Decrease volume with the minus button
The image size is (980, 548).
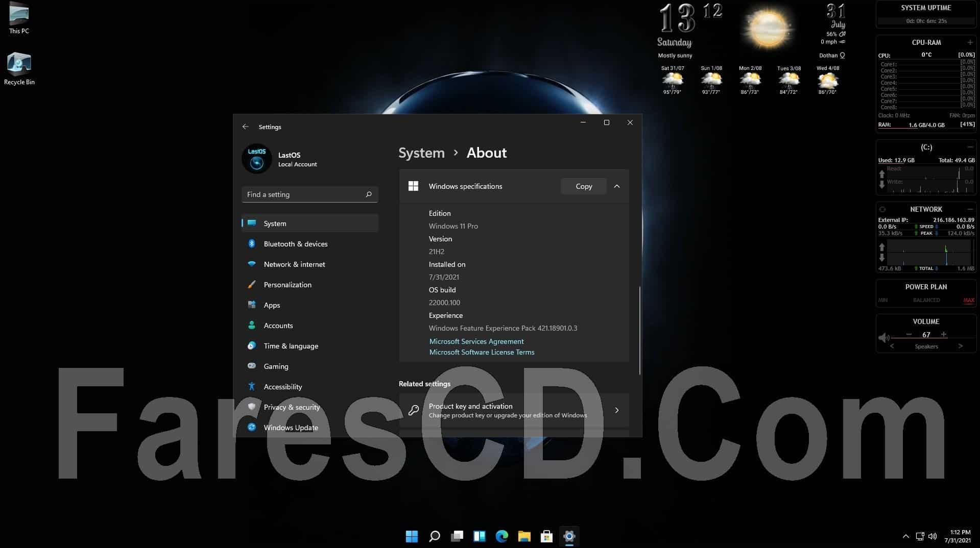(909, 334)
